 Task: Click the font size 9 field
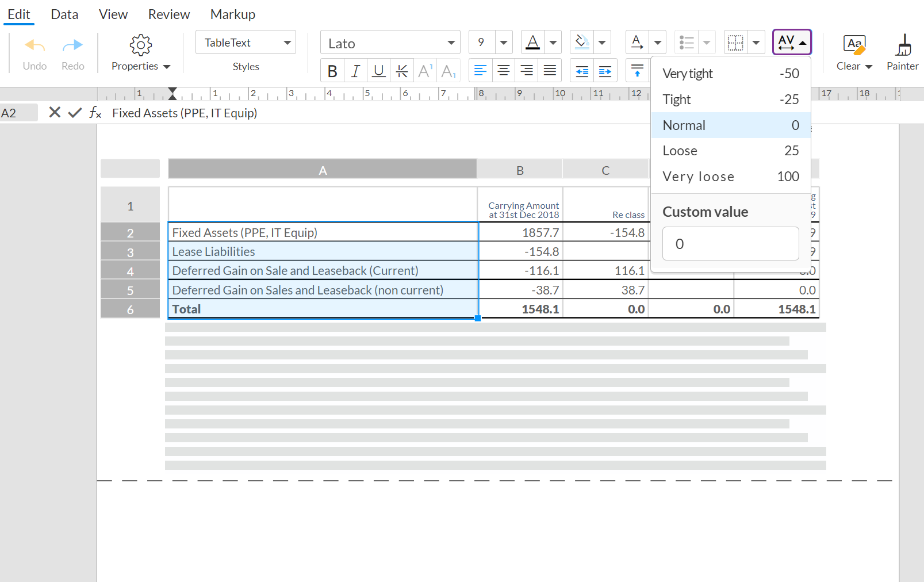(x=482, y=43)
